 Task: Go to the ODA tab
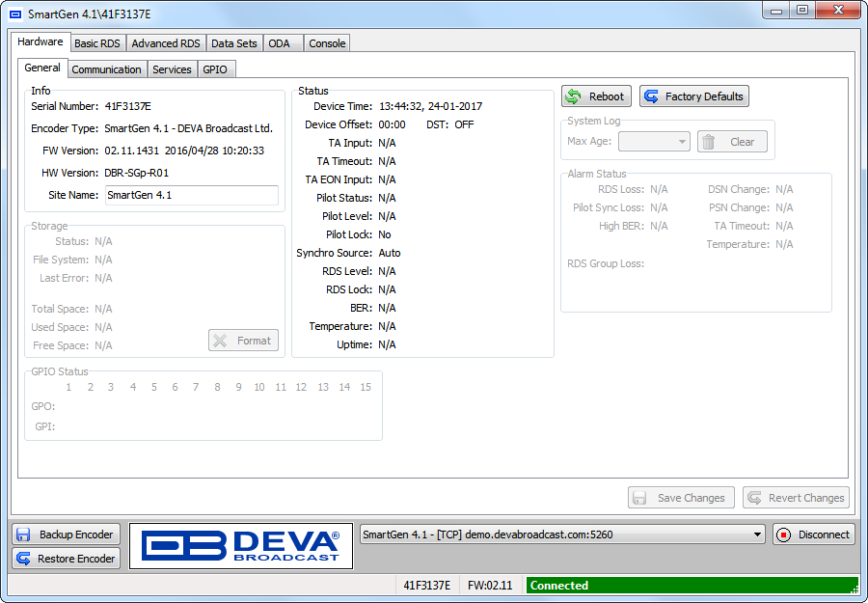pos(279,43)
